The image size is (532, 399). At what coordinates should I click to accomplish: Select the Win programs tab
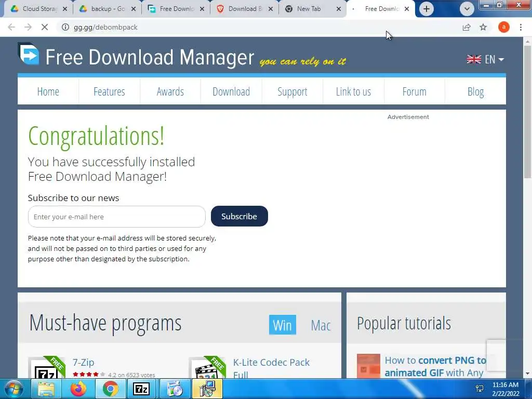[x=282, y=325]
